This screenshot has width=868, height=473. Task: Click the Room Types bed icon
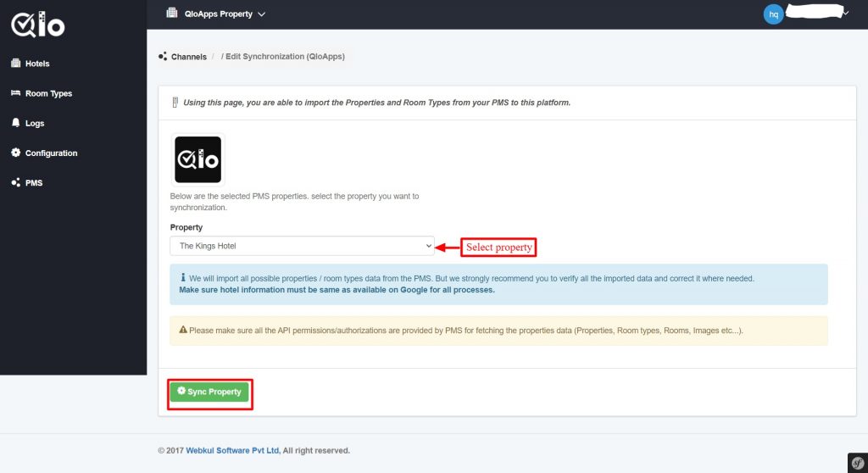pyautogui.click(x=15, y=93)
